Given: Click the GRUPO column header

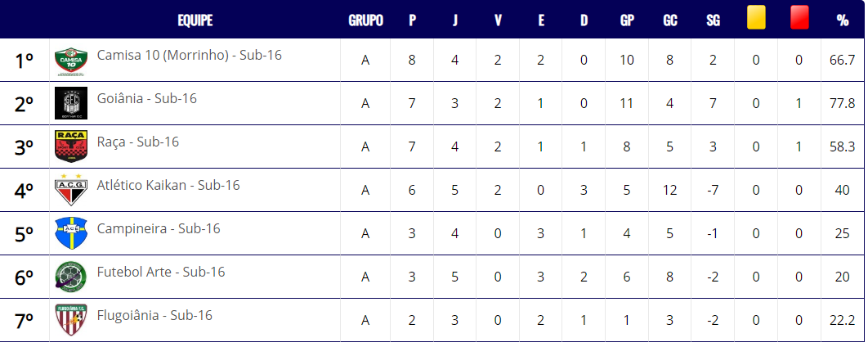Looking at the screenshot, I should tap(365, 20).
